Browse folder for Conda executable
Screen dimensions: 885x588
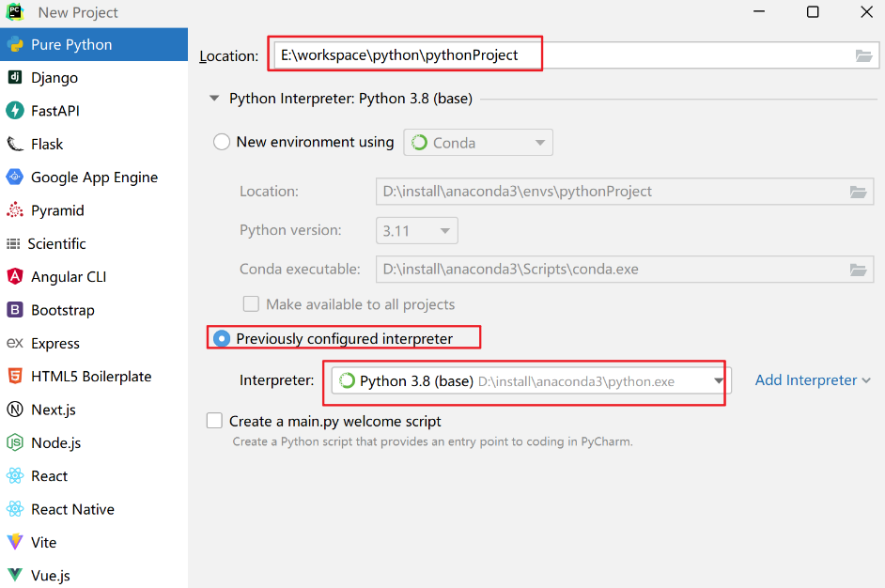point(858,270)
